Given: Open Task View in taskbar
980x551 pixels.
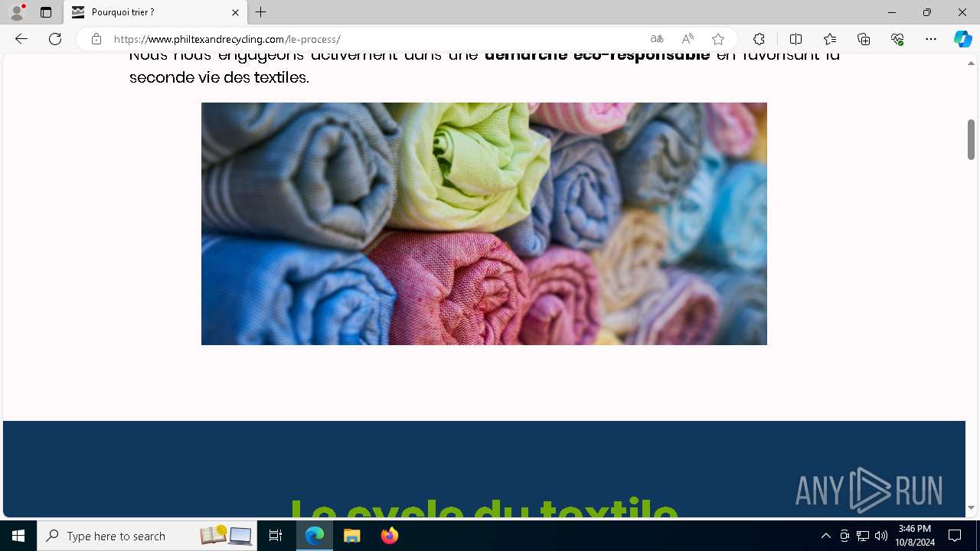Looking at the screenshot, I should tap(276, 536).
